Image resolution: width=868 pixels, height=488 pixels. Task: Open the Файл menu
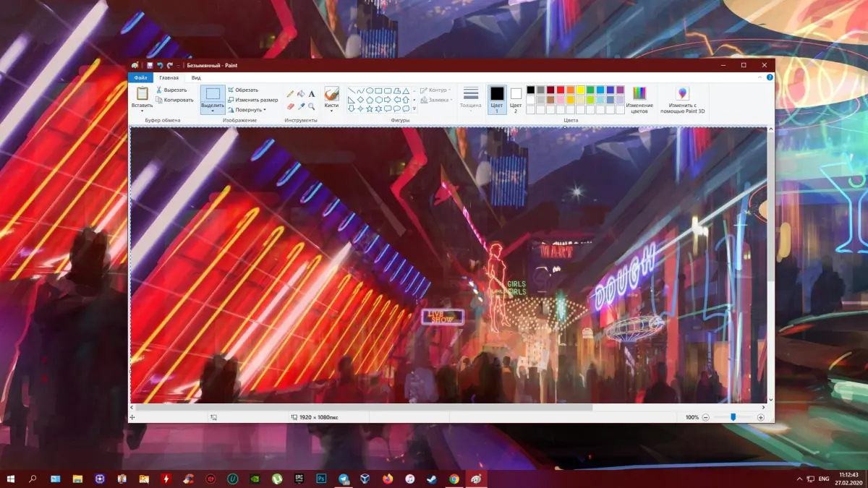[x=140, y=77]
